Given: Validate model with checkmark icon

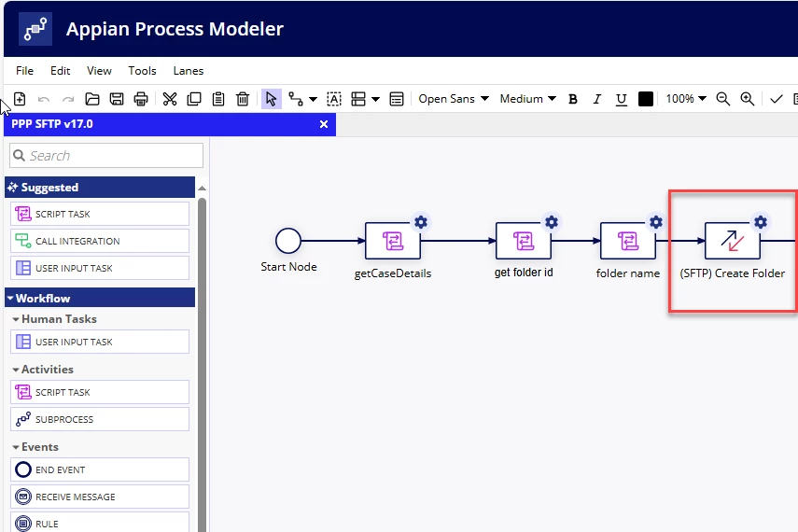Looking at the screenshot, I should click(x=777, y=99).
